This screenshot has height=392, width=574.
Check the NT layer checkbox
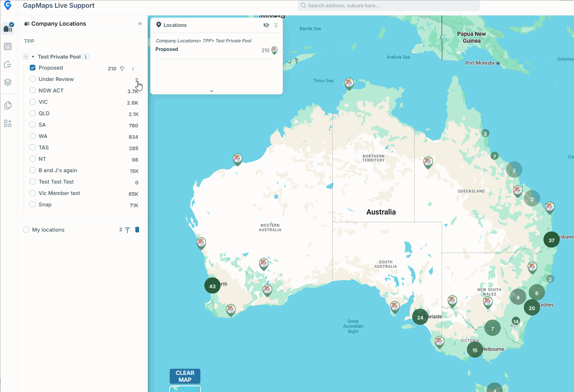coord(33,159)
